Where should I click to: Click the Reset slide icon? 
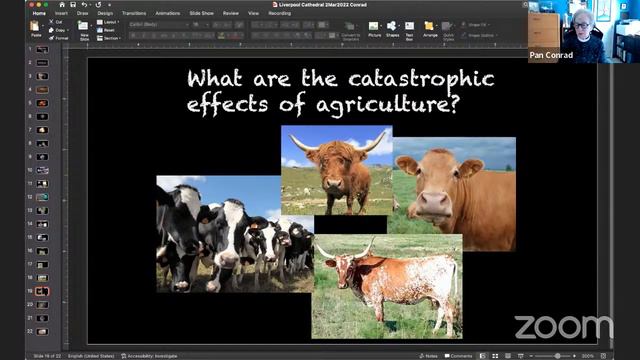(x=100, y=30)
